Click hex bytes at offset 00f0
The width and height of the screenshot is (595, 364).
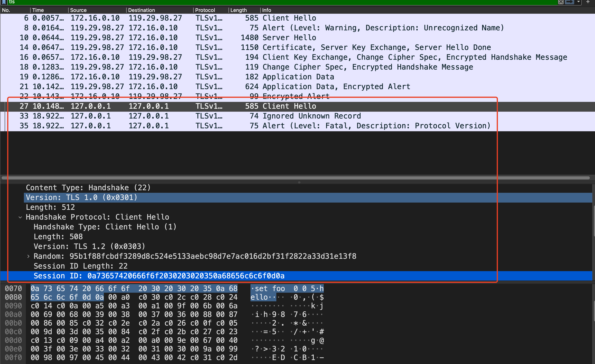pos(134,358)
